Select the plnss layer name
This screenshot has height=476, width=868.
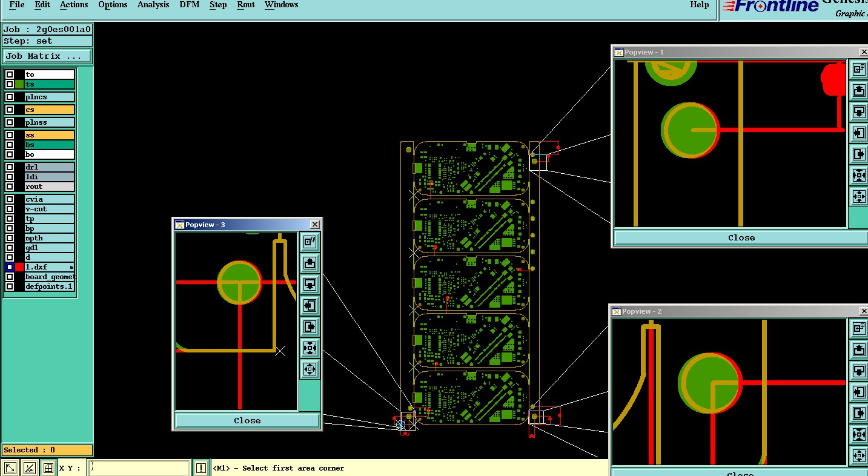50,122
